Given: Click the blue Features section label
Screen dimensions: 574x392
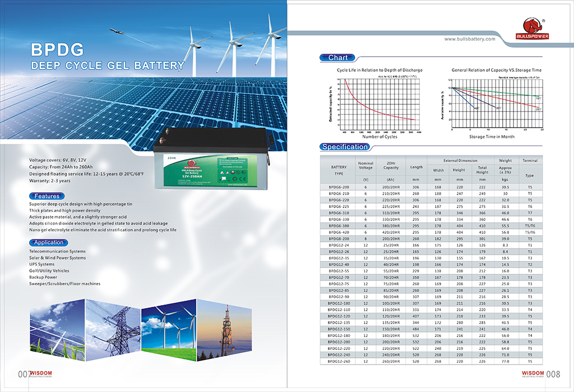Looking at the screenshot, I should point(47,196).
